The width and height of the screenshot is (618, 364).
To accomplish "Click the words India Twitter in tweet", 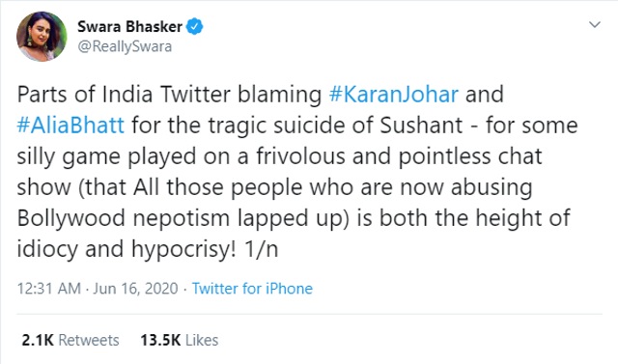I will pos(166,95).
